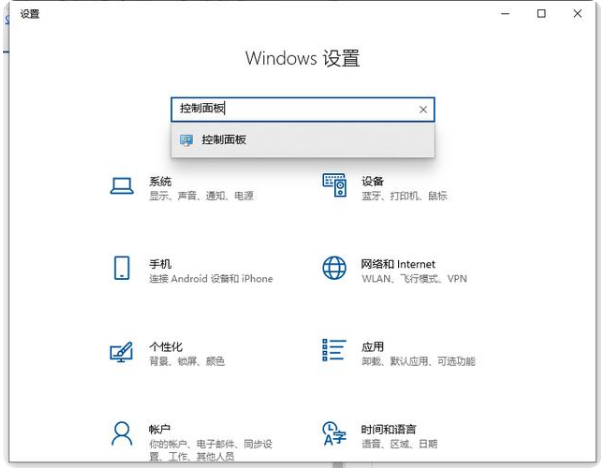601x468 pixels.
Task: Click the text 蓝牙、打印机、鼠标
Action: point(404,196)
